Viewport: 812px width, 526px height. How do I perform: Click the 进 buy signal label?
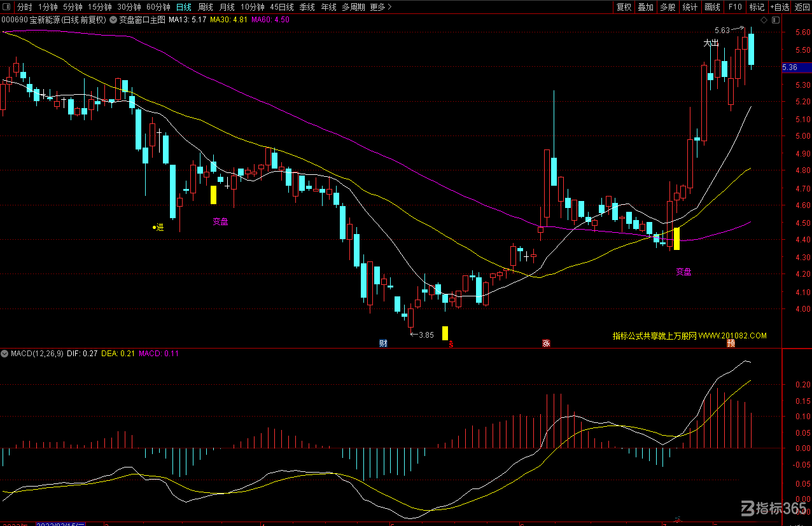pos(160,227)
